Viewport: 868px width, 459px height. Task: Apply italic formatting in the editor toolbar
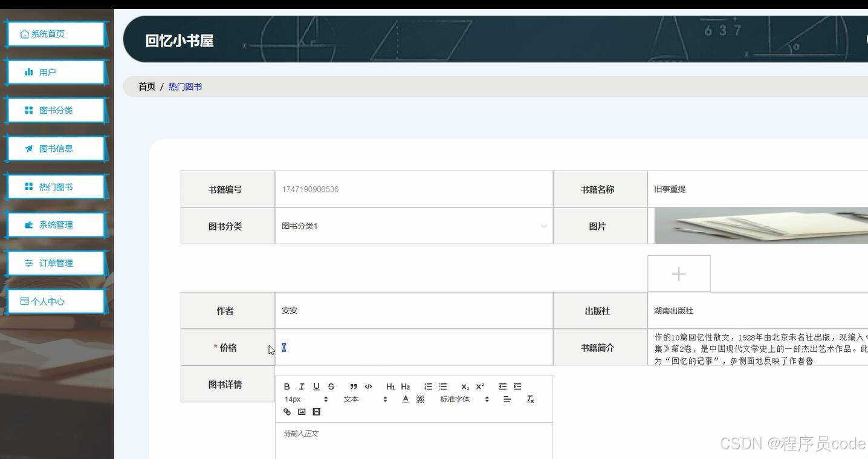point(302,386)
